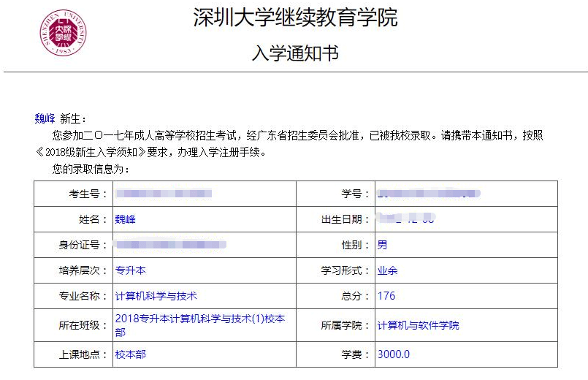The height and width of the screenshot is (380, 588).
Task: Click the 深圳大学继续教育学院 title heading
Action: (x=295, y=18)
